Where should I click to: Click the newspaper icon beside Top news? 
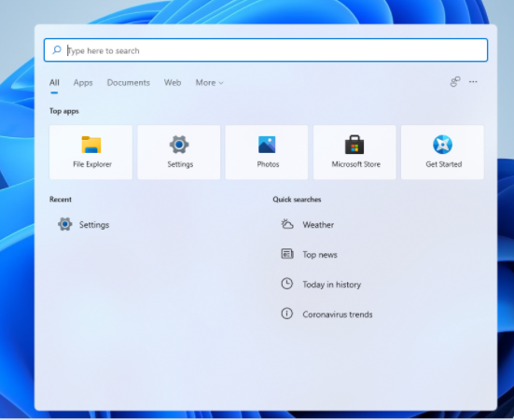point(287,254)
